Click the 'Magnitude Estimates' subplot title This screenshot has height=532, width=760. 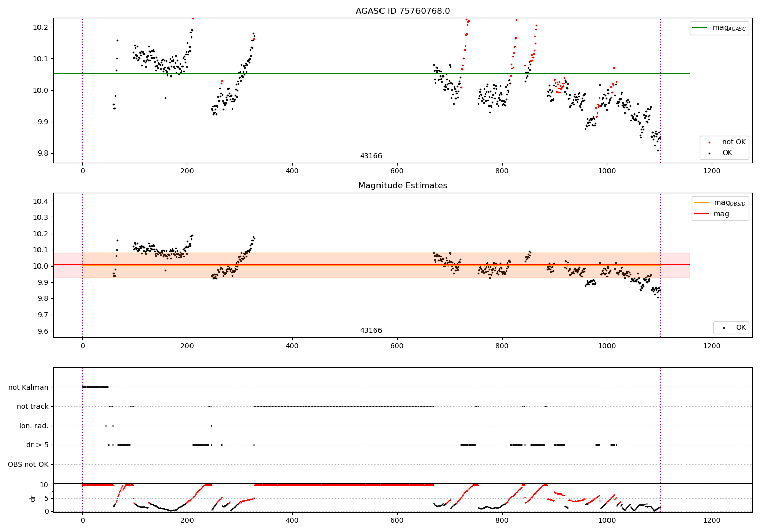pos(403,186)
